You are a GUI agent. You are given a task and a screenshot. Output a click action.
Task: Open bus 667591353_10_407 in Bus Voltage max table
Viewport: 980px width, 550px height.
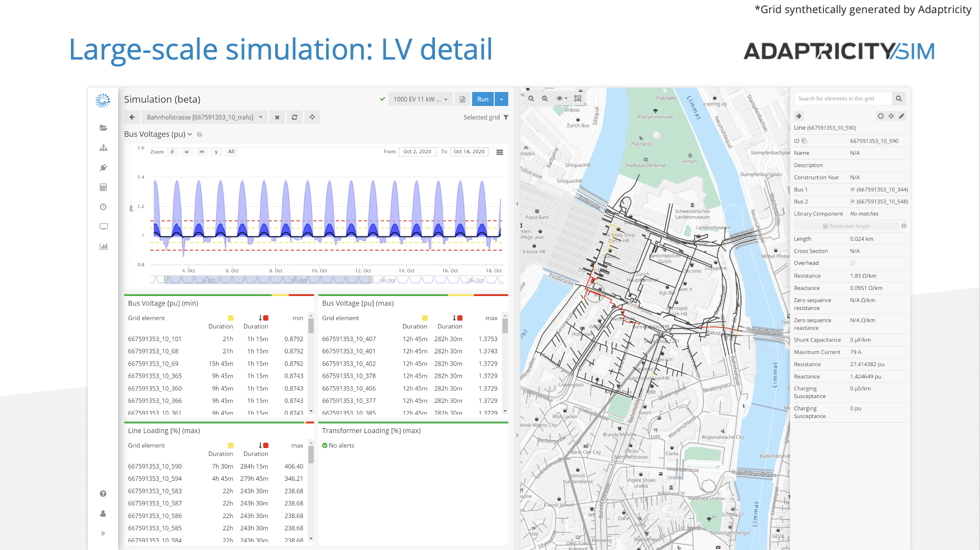(x=349, y=339)
